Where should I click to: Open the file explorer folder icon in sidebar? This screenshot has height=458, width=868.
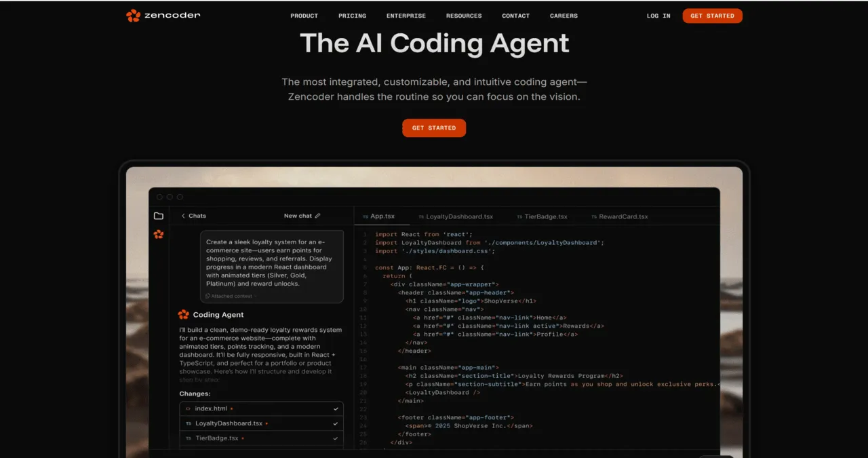(x=159, y=216)
